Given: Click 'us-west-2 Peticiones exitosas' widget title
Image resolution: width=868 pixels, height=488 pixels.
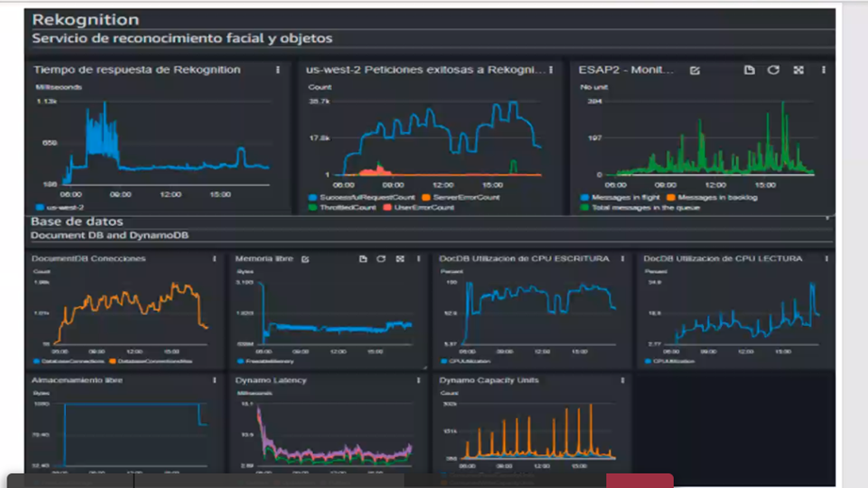Looking at the screenshot, I should (x=426, y=70).
